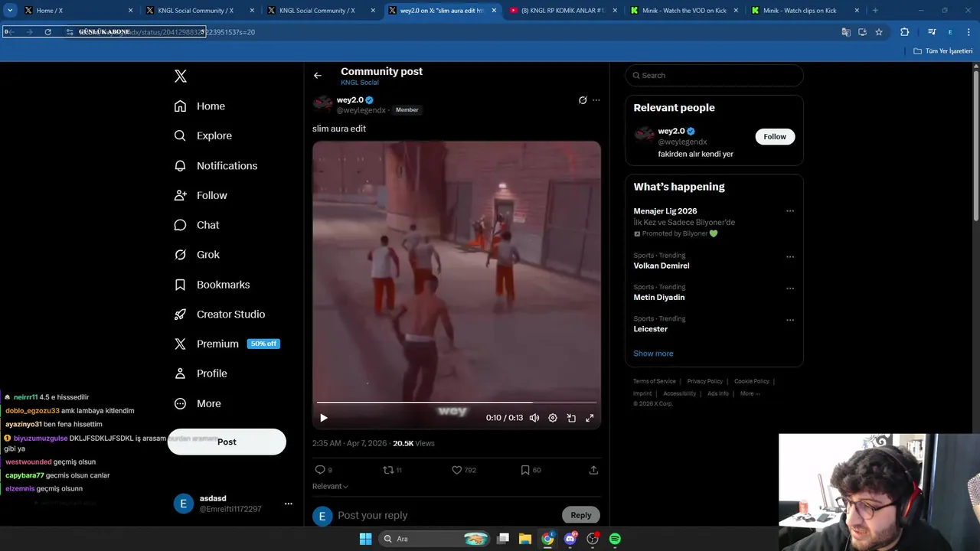Toggle picture-in-picture for the video
The width and height of the screenshot is (980, 551).
click(x=571, y=418)
